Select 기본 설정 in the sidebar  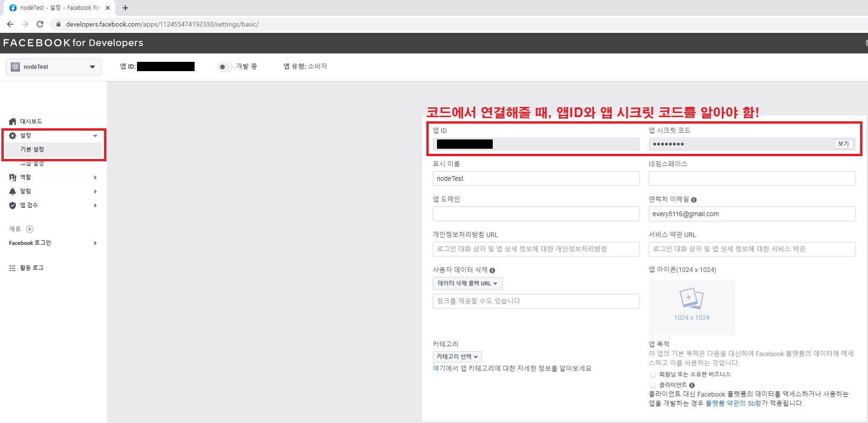(x=53, y=150)
